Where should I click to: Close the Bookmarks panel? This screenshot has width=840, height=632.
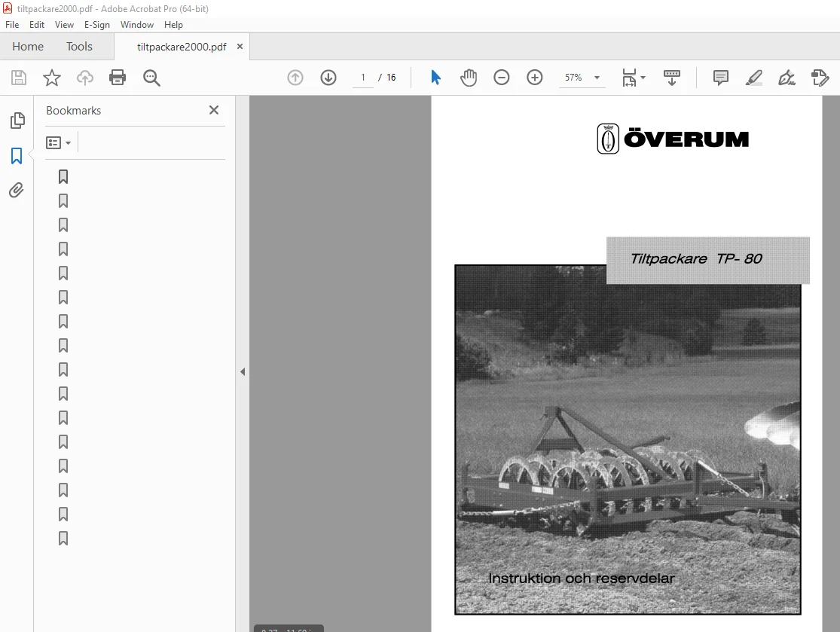[x=214, y=110]
